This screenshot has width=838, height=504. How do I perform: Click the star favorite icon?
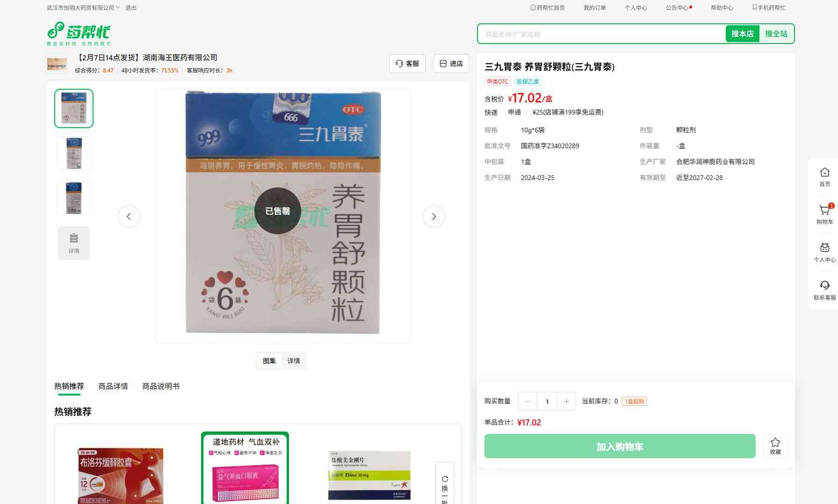[775, 442]
